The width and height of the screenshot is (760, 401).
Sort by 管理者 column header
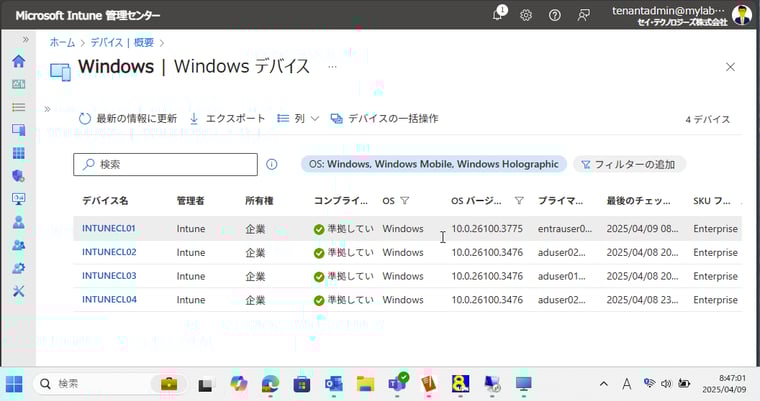pyautogui.click(x=190, y=201)
